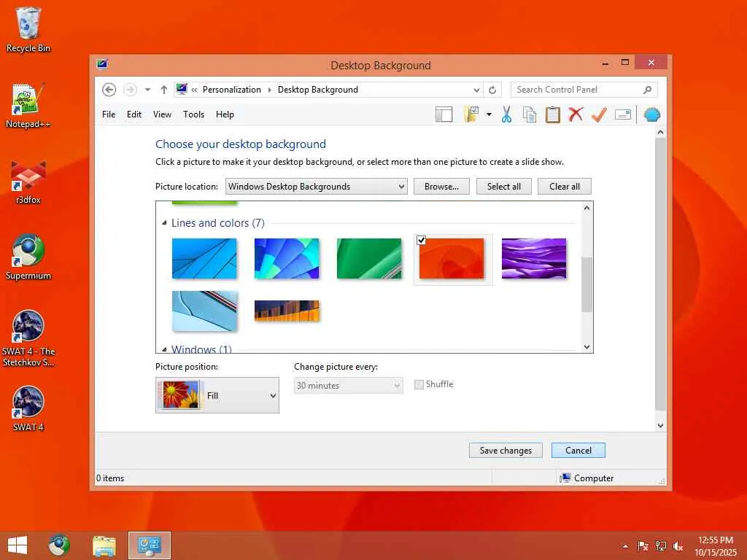Toggle the navigation pane layout icon
The width and height of the screenshot is (747, 560).
coord(444,114)
